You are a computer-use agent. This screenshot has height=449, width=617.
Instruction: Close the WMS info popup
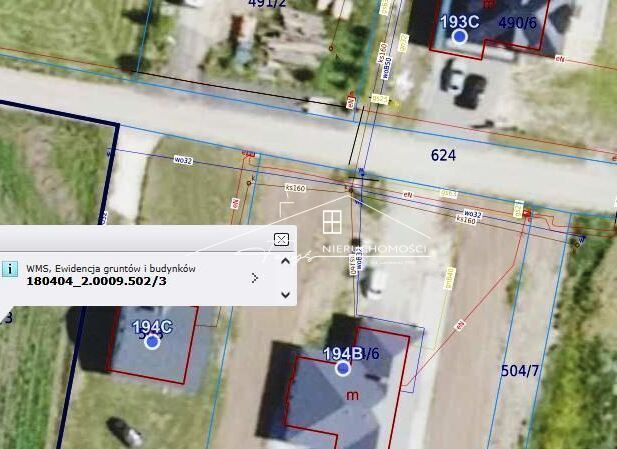point(281,238)
